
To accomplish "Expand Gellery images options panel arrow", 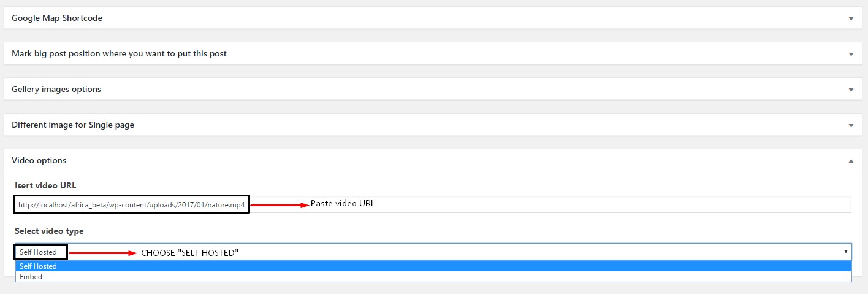I will coord(851,90).
